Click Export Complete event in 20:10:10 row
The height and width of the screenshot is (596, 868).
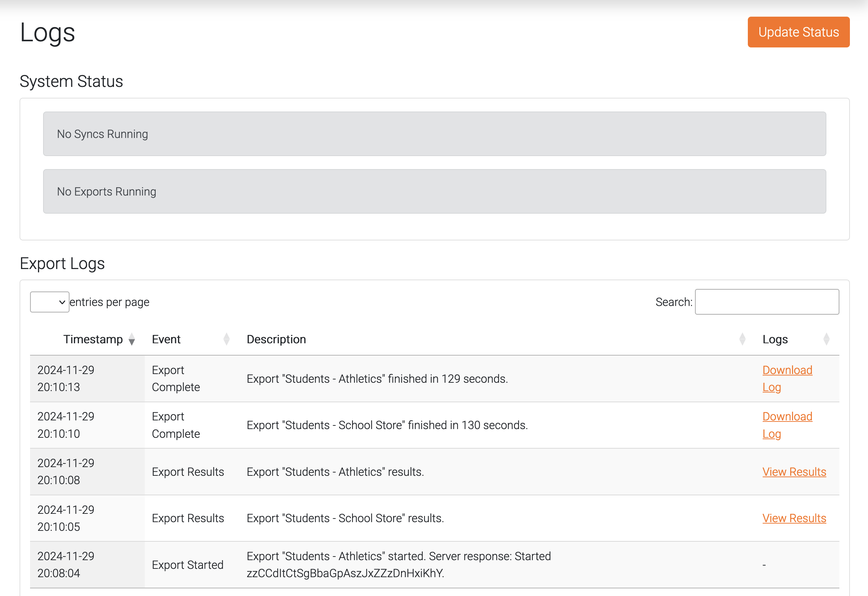pos(176,425)
